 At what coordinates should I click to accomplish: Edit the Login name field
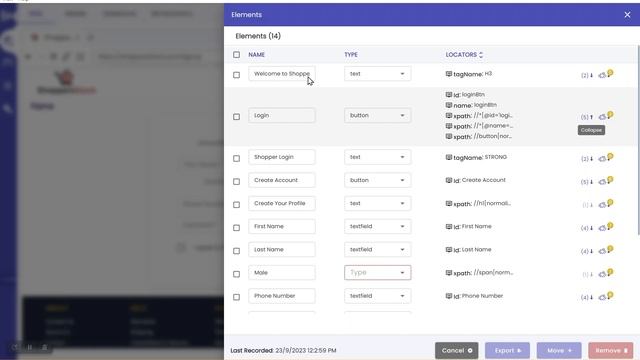282,116
